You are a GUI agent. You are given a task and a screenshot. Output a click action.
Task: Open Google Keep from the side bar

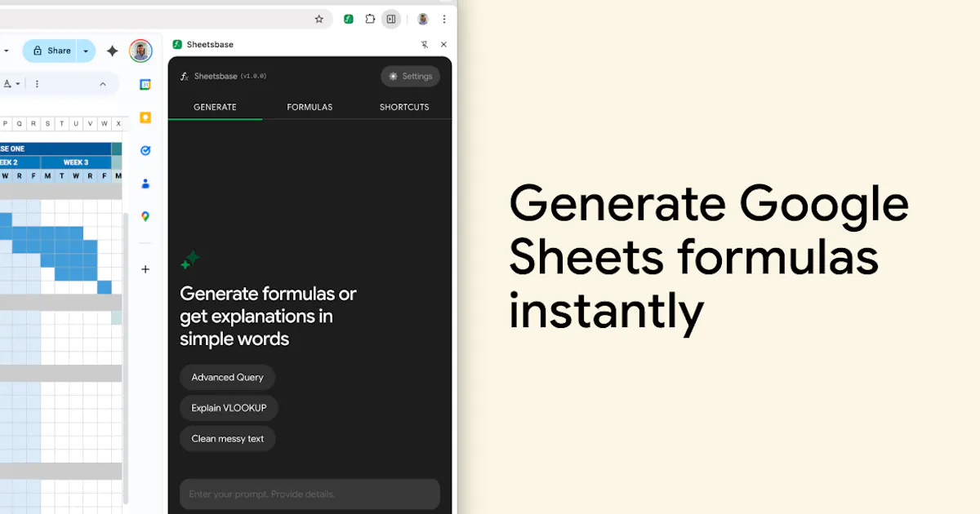pyautogui.click(x=145, y=117)
